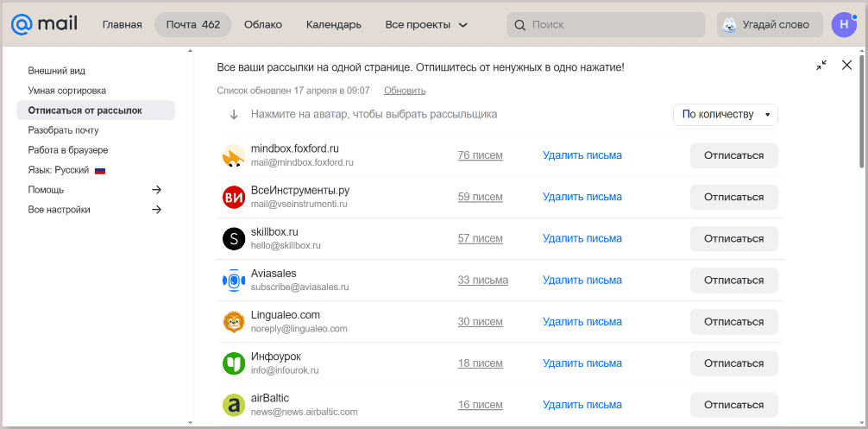Click the arrow next to Все настройки
Image resolution: width=868 pixels, height=429 pixels.
click(157, 210)
